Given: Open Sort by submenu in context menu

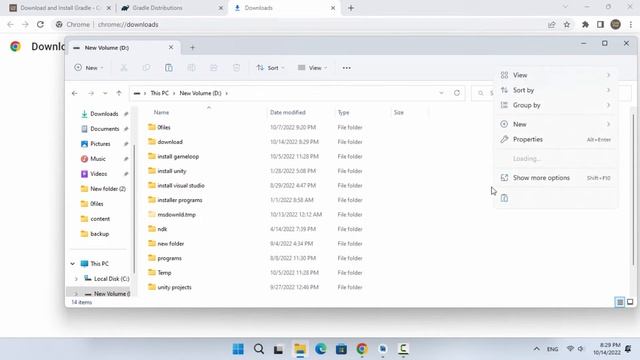Looking at the screenshot, I should pyautogui.click(x=556, y=90).
